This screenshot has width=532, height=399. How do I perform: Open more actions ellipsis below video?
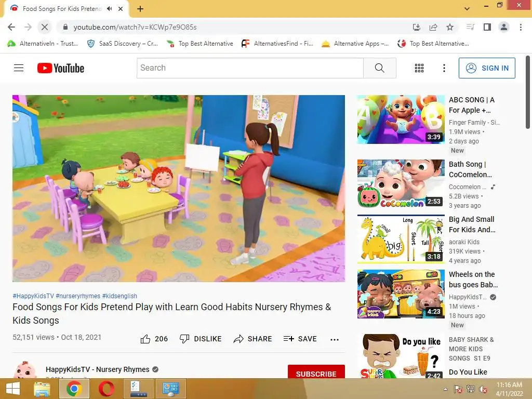pyautogui.click(x=335, y=339)
